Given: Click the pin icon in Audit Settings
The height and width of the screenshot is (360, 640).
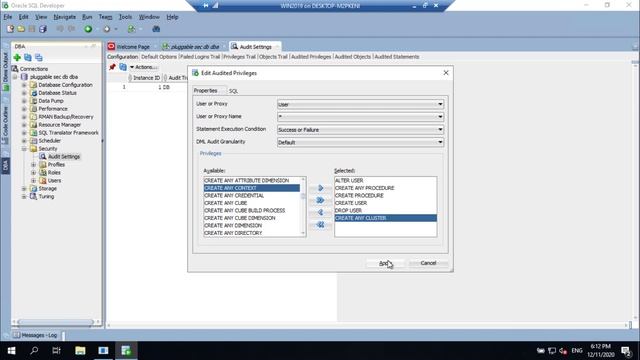Looking at the screenshot, I should point(112,67).
